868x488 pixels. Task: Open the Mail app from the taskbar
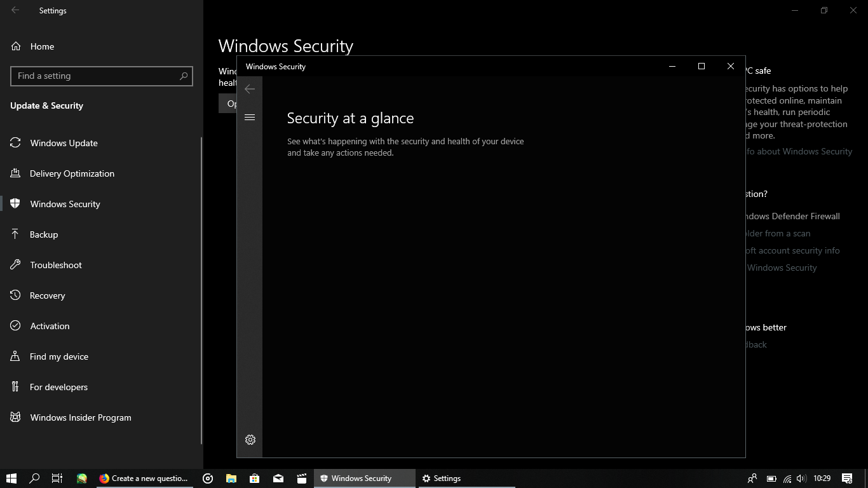[278, 478]
